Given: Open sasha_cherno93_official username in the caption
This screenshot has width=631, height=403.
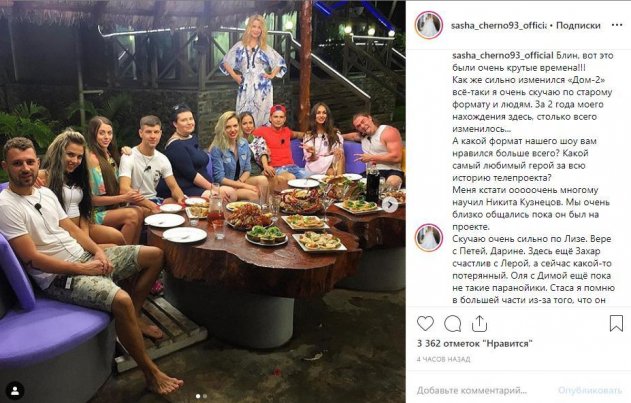Looking at the screenshot, I should [x=503, y=56].
